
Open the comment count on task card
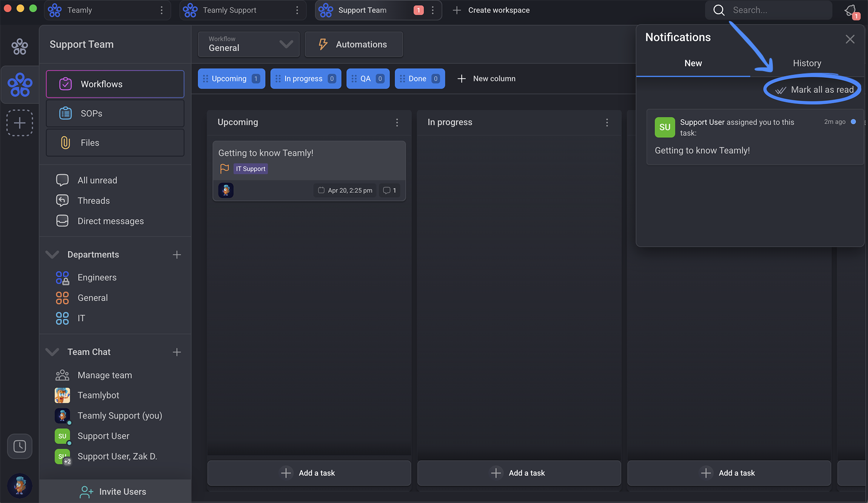pos(390,190)
